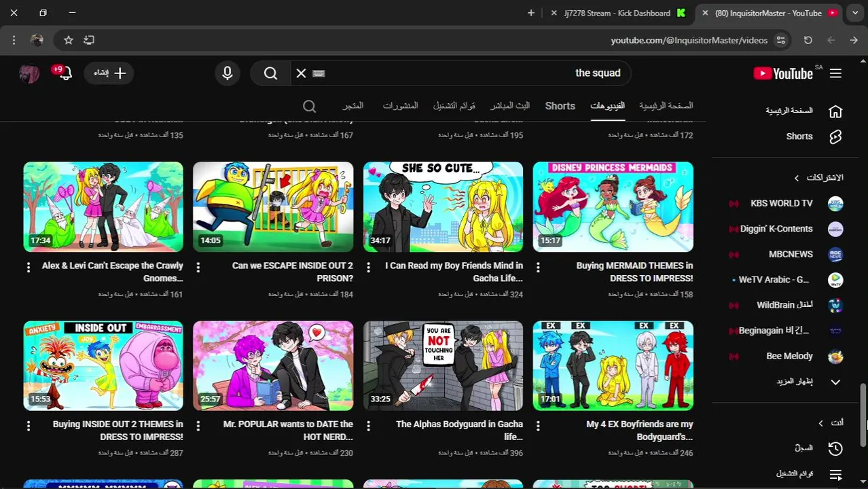Viewport: 868px width, 489px height.
Task: Open options for 'I Can Read my Boy Friends Mind'
Action: (x=368, y=268)
